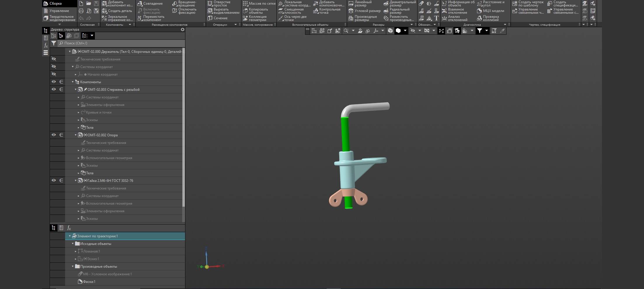Click the Save As floppy-with-pencil icon
The width and height of the screenshot is (644, 289).
click(96, 11)
